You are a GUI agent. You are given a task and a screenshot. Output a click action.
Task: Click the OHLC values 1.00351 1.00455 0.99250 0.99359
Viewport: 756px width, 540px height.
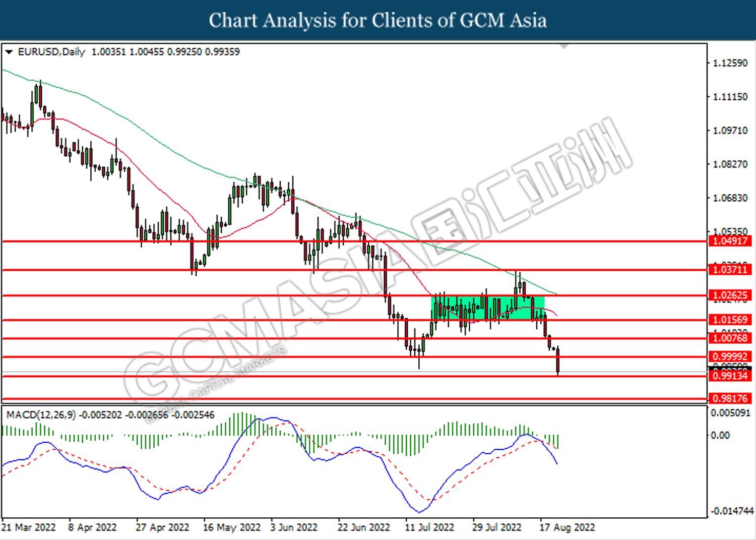[165, 52]
